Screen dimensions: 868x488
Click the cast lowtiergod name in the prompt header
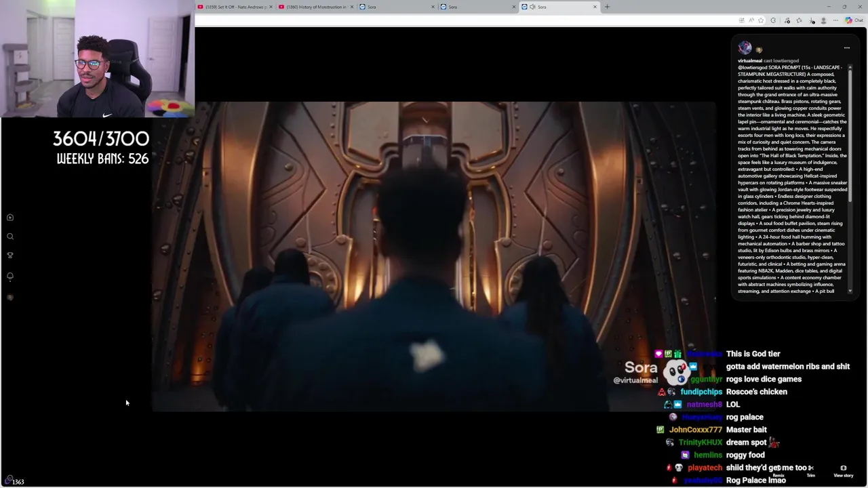(781, 61)
